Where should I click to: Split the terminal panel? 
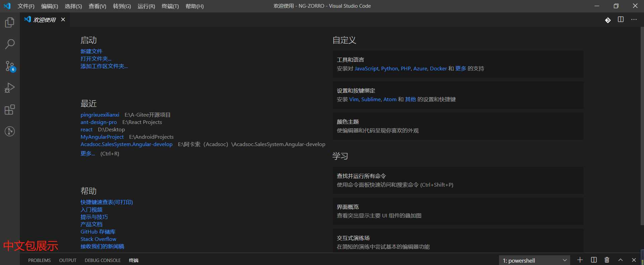[x=594, y=260]
